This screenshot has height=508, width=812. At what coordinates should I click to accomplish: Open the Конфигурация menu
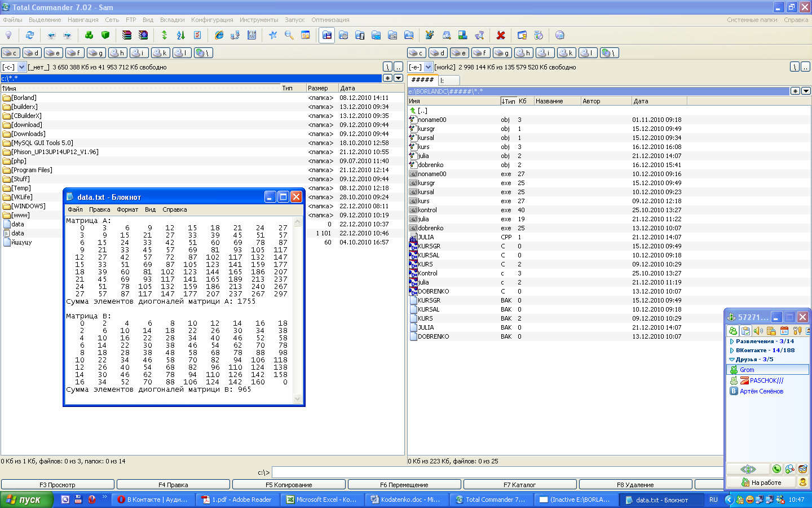tap(212, 20)
